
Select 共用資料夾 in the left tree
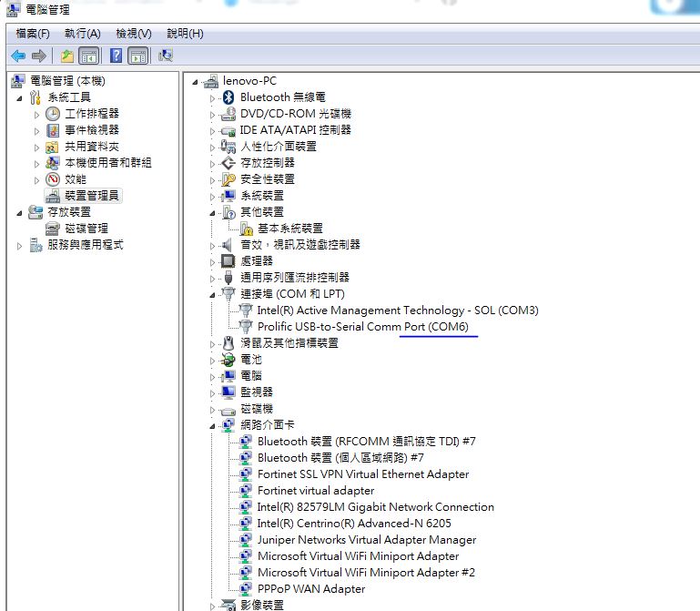point(92,147)
